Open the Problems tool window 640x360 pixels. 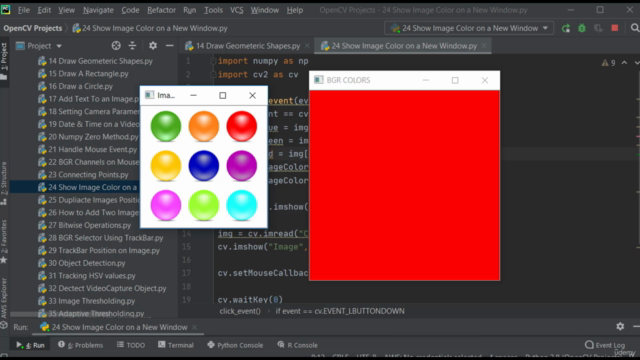click(80, 345)
